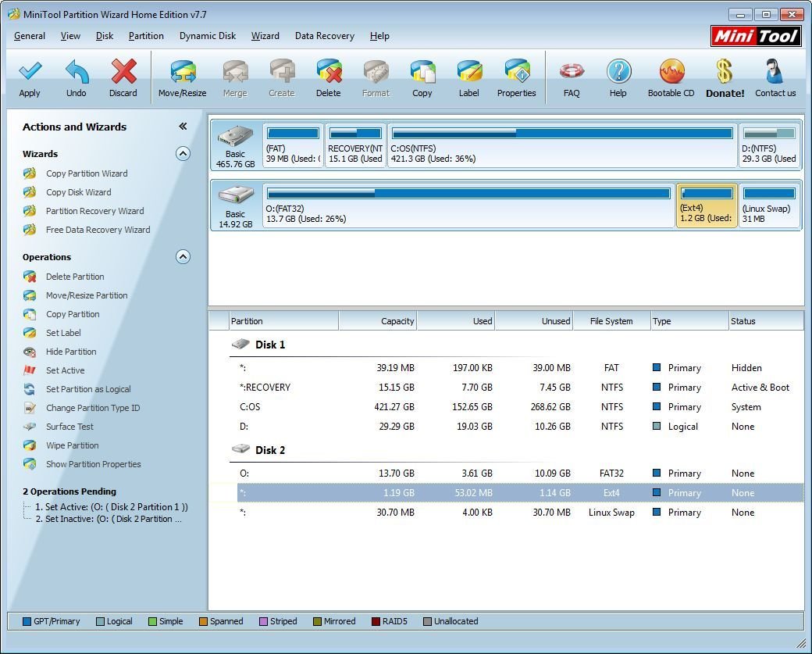This screenshot has height=654, width=812.
Task: Click the Set Partition as Logical icon
Action: 30,389
